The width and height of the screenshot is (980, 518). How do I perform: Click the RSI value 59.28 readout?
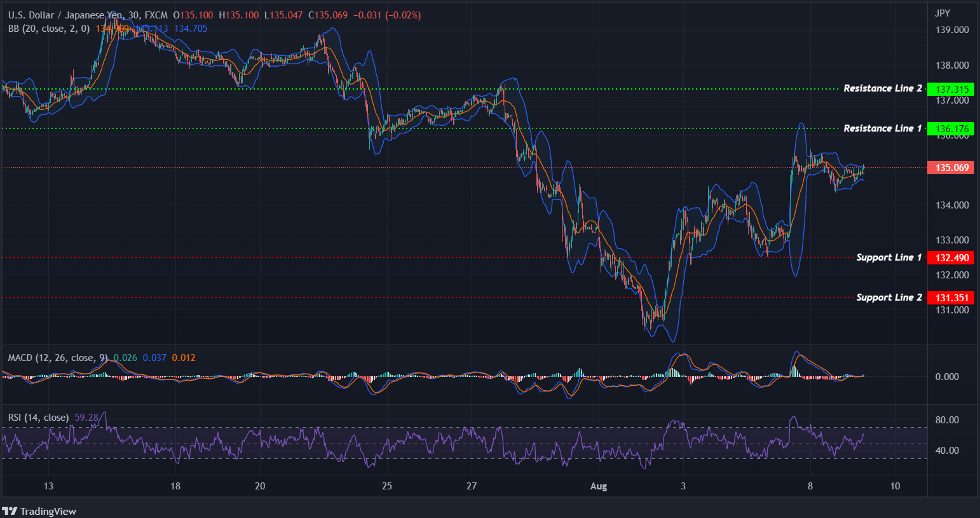(87, 417)
